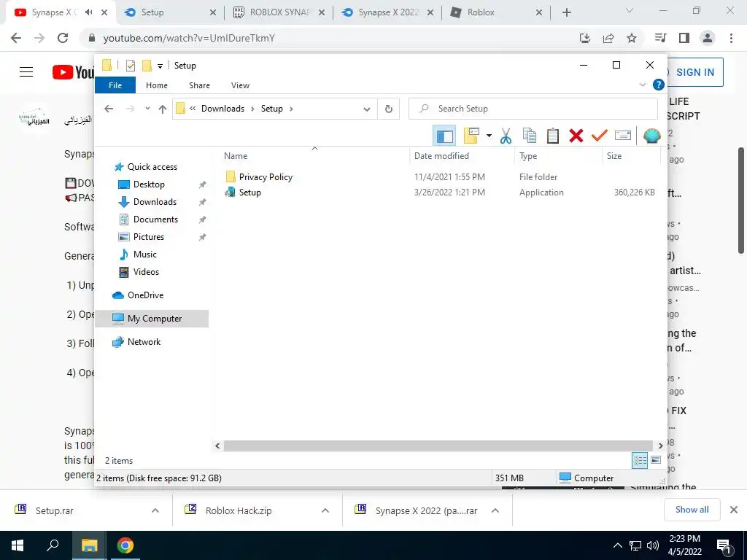The image size is (747, 560).
Task: Click the refresh button beside address bar
Action: [x=389, y=109]
